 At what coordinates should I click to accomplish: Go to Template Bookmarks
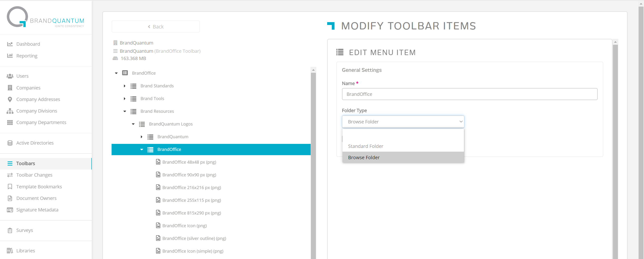point(39,187)
